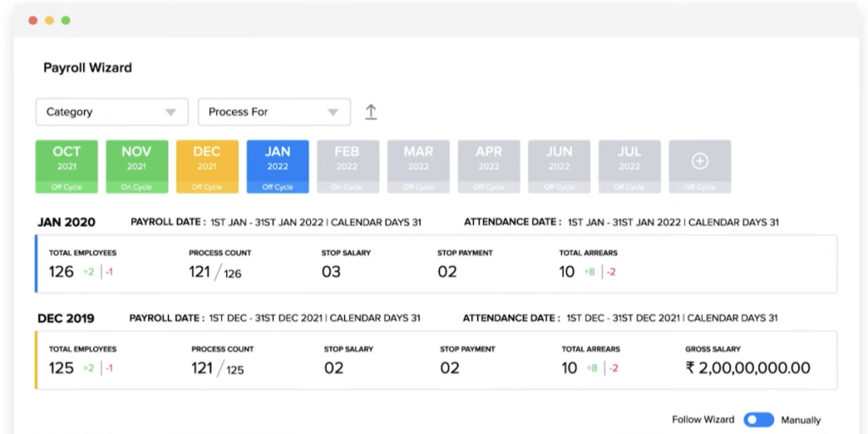The height and width of the screenshot is (434, 868).
Task: Click the JUN 2022 month tile
Action: coord(559,166)
